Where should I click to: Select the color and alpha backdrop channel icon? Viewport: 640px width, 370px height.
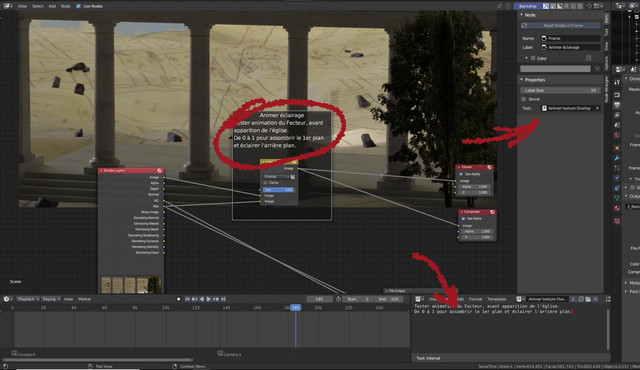click(x=546, y=6)
